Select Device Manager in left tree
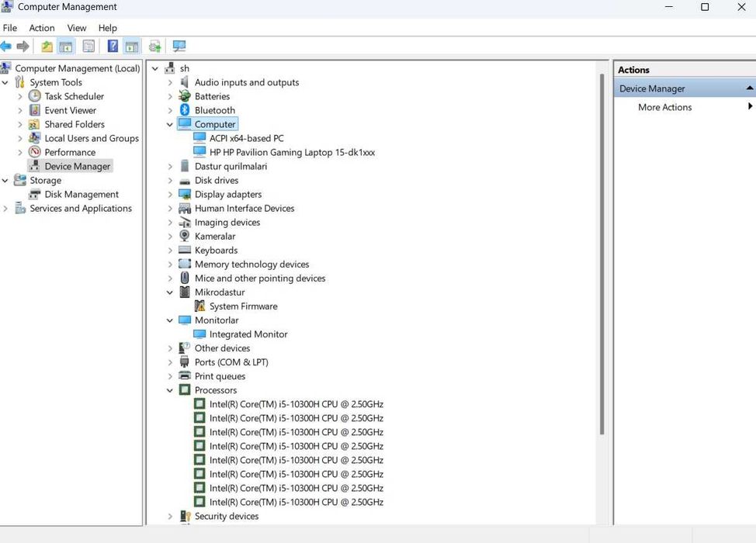 tap(77, 166)
